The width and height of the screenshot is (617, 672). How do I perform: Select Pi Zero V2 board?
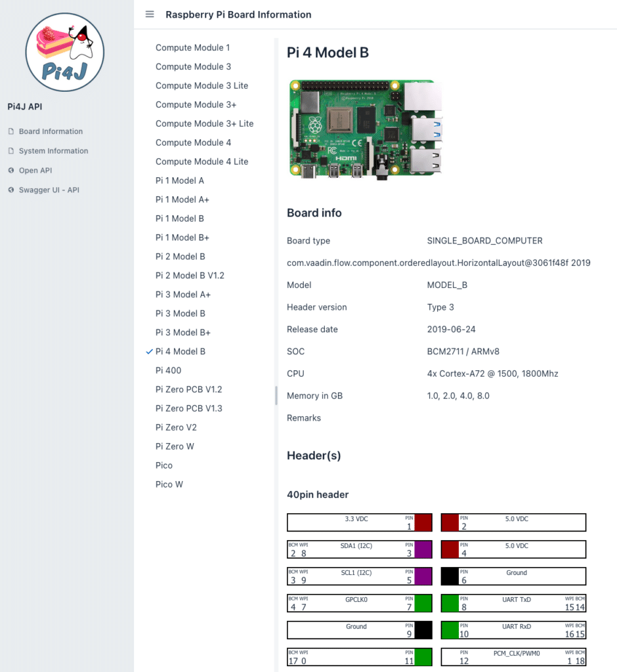click(176, 427)
